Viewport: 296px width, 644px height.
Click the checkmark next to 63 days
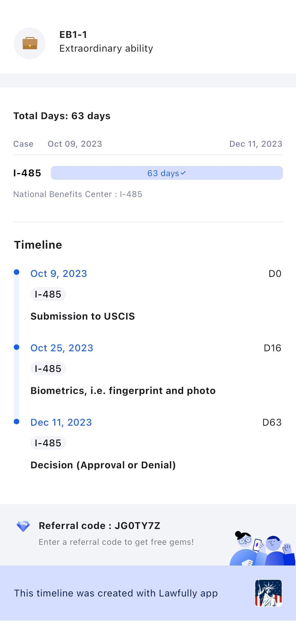183,173
